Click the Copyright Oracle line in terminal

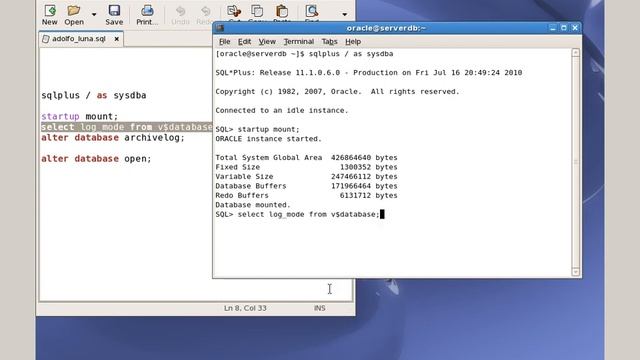click(x=337, y=91)
